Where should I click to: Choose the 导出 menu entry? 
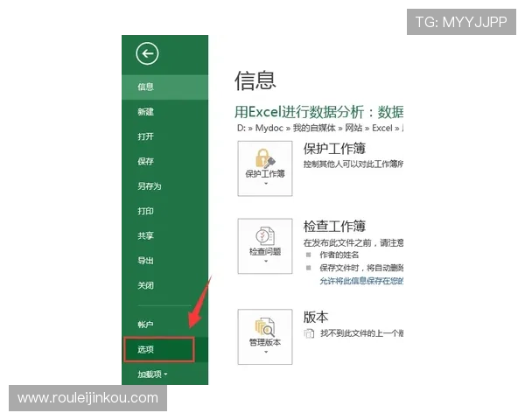pos(164,261)
